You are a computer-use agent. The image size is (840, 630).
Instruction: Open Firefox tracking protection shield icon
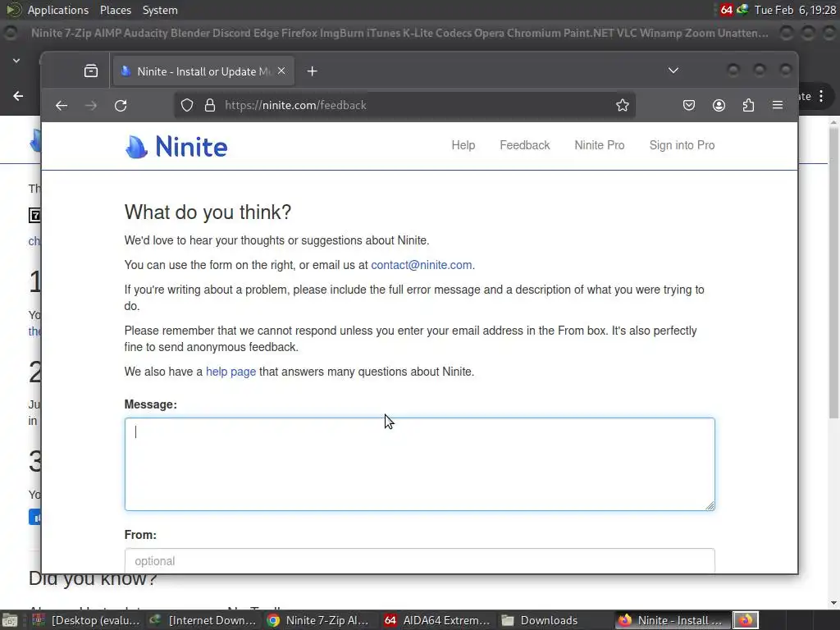(x=186, y=105)
